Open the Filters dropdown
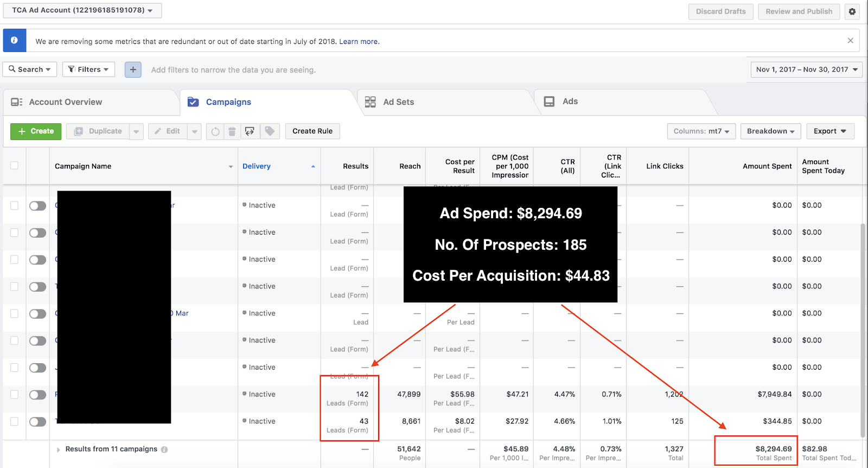The image size is (868, 468). pos(88,69)
